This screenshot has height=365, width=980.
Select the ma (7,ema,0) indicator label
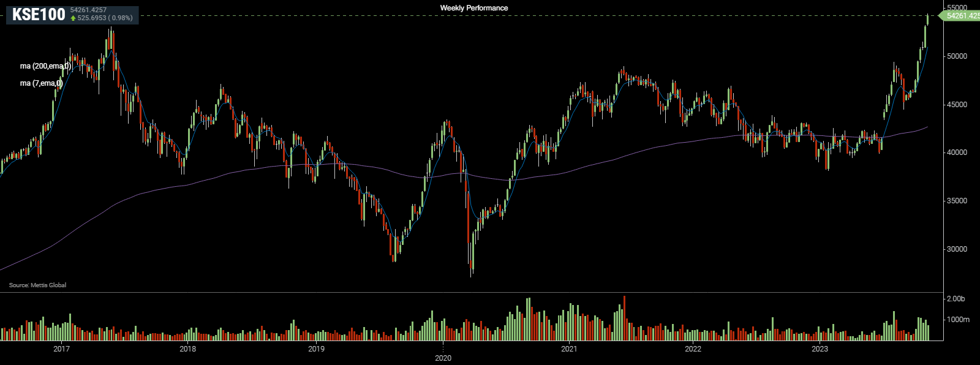[x=41, y=83]
